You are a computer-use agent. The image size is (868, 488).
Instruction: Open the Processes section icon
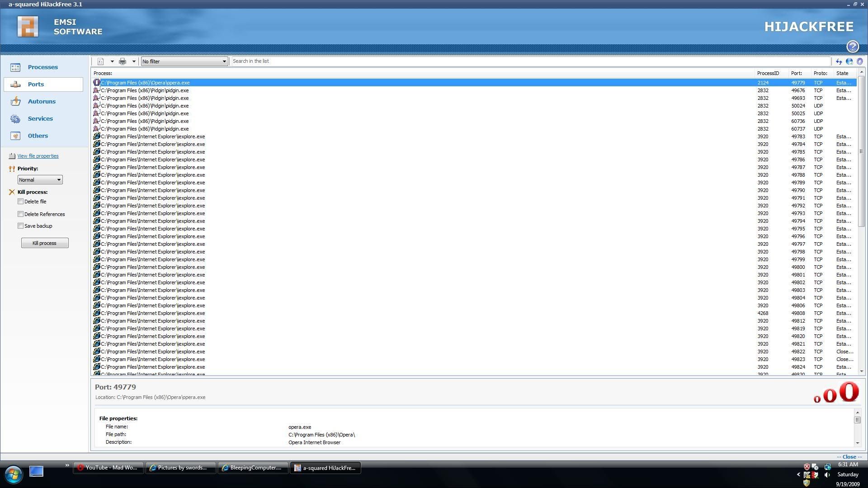point(15,67)
